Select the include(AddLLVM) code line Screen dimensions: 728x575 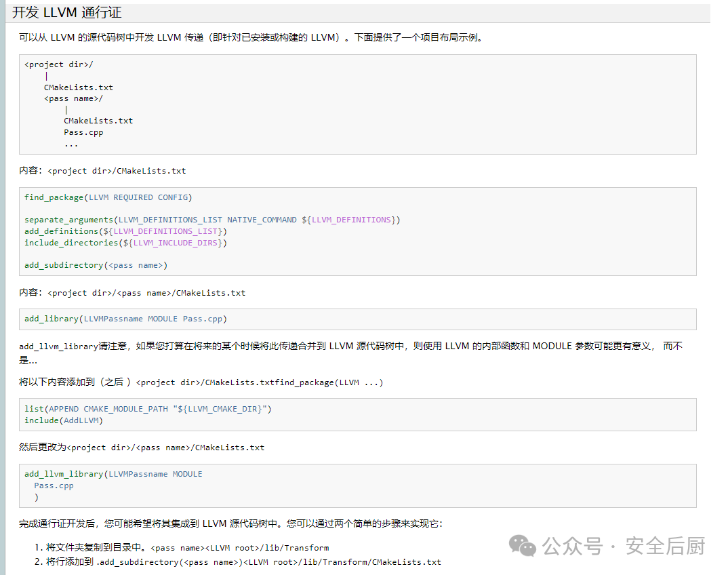tap(64, 420)
